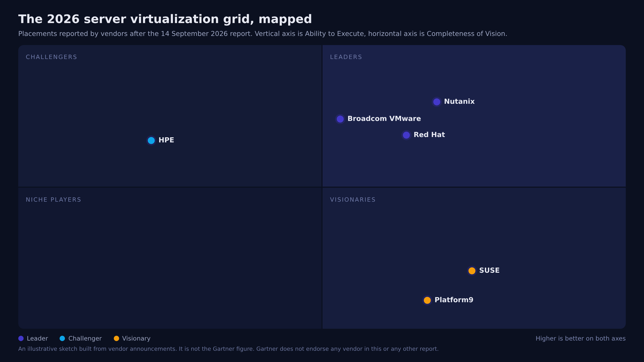Click the HPE label text
Screen dimensions: 644x362
pyautogui.click(x=166, y=140)
